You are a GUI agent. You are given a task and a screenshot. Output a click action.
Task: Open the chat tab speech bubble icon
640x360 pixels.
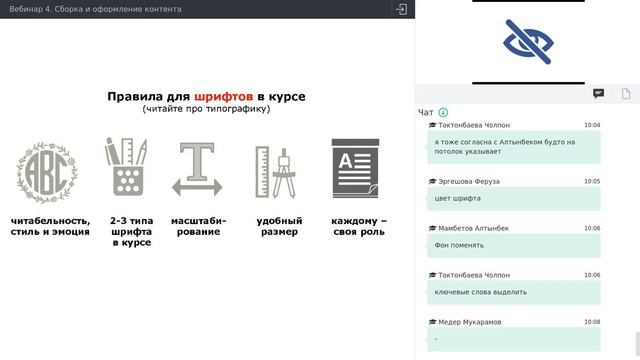(598, 94)
